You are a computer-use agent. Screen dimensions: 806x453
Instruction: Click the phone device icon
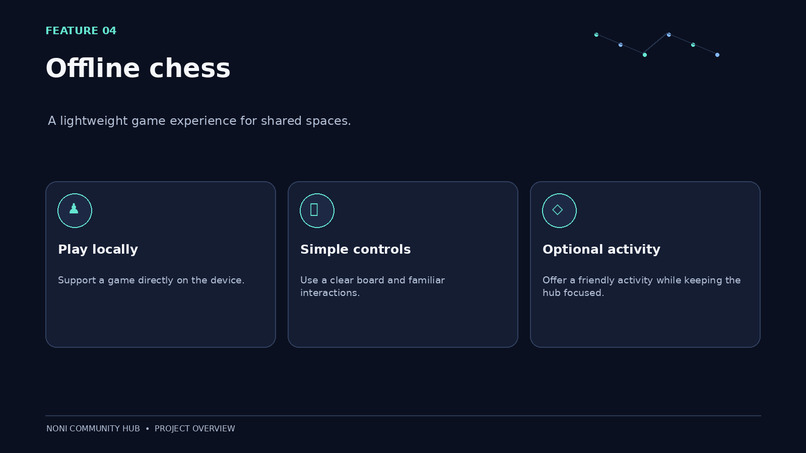click(x=317, y=210)
